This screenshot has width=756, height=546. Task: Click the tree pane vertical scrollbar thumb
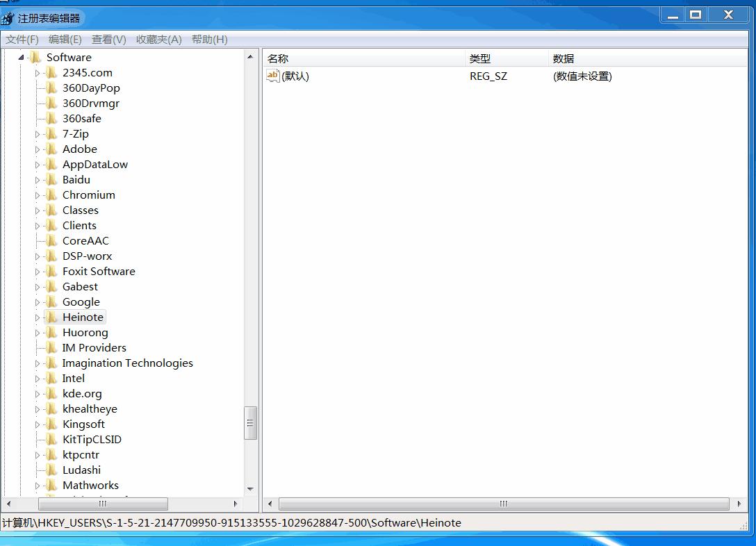tap(250, 423)
